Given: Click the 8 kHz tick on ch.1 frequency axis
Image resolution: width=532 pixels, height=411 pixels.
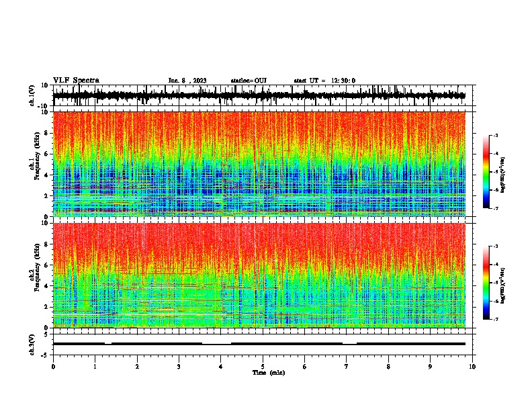Looking at the screenshot, I should point(46,133).
